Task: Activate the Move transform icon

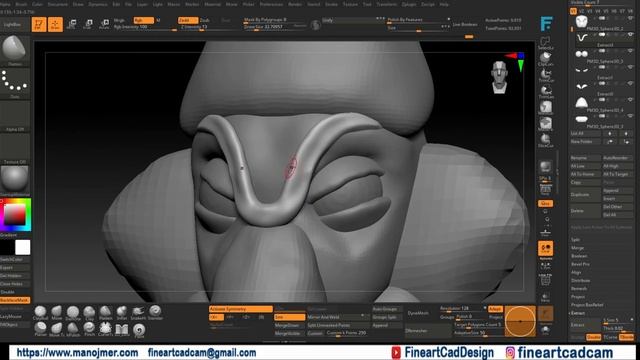Action: click(x=71, y=24)
